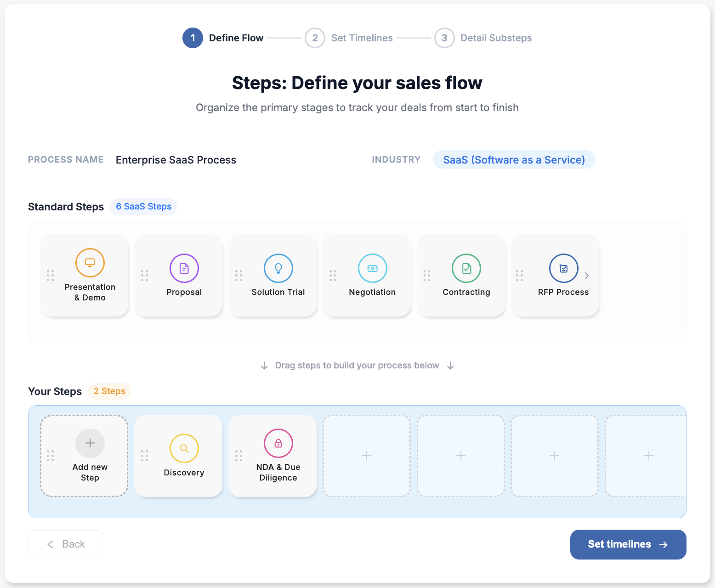Click the first empty step slot plus
Image resolution: width=715 pixels, height=588 pixels.
367,456
